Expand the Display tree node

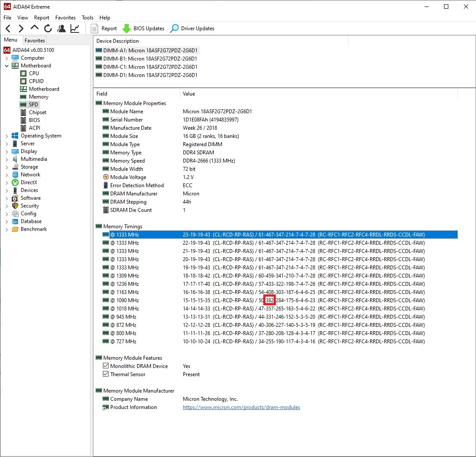[x=6, y=151]
